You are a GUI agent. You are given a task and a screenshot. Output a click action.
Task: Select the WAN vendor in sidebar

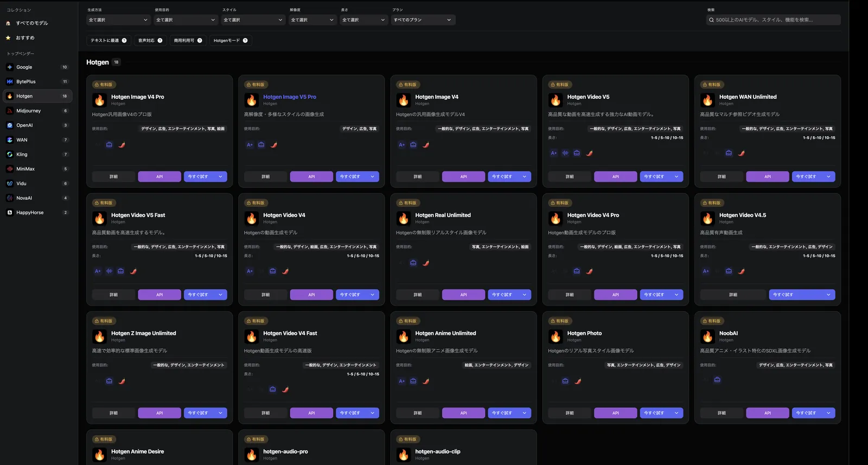pos(38,140)
